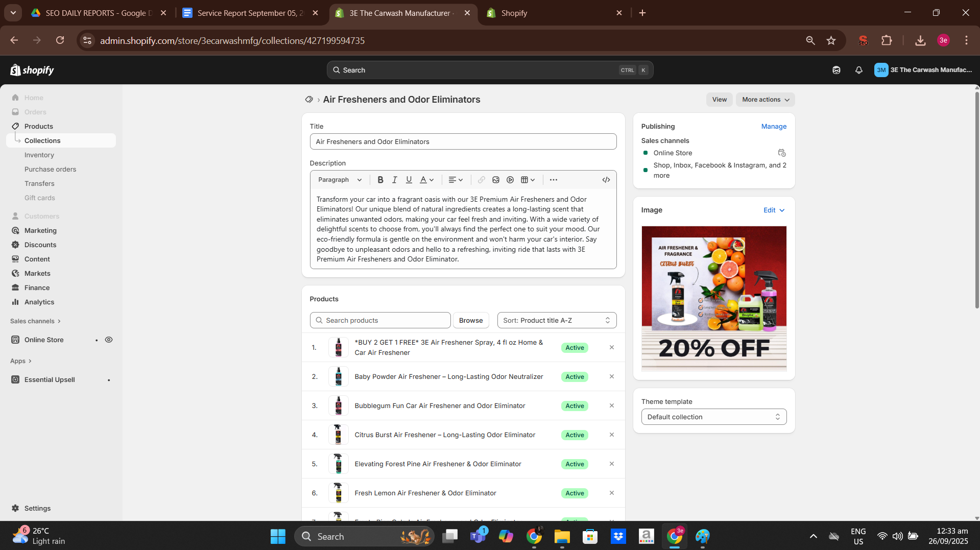
Task: Switch to the Service Report browser tab
Action: 250,13
